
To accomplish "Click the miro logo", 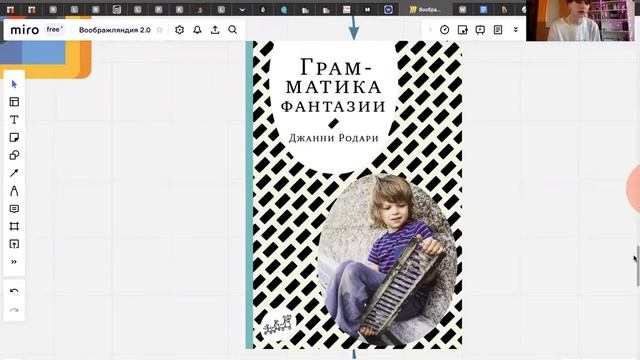I will (x=25, y=30).
